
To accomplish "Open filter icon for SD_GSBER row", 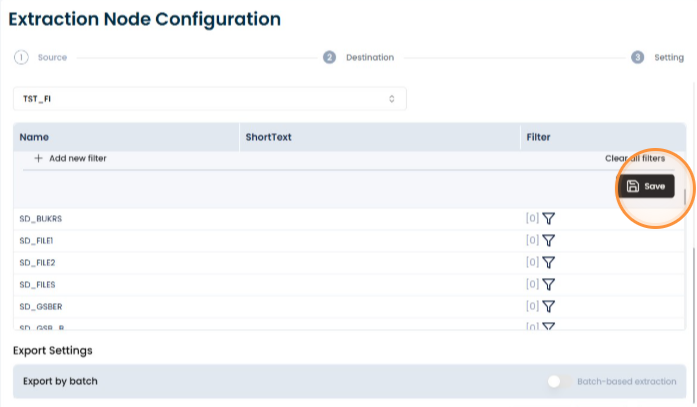I will coord(549,306).
